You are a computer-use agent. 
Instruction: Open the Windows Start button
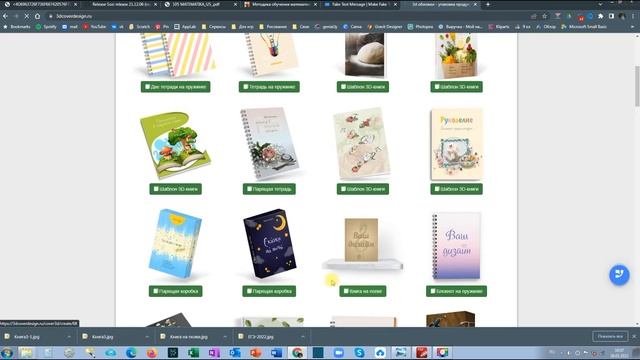pos(7,352)
